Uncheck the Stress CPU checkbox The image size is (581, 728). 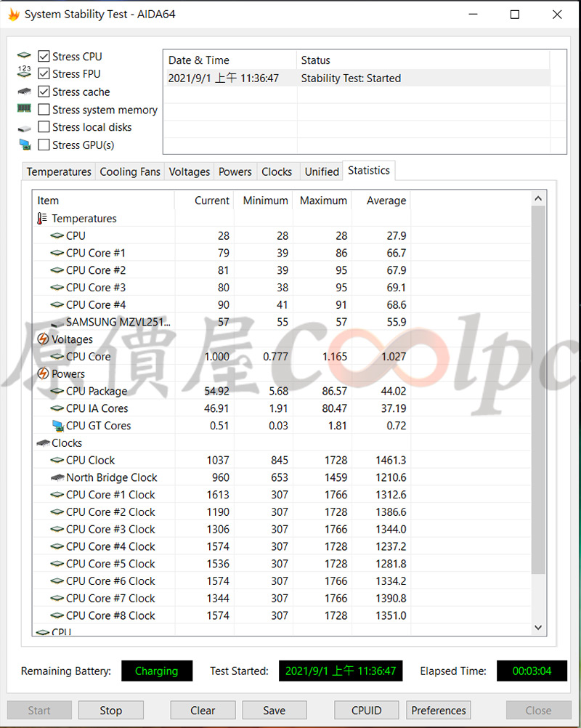tap(44, 57)
